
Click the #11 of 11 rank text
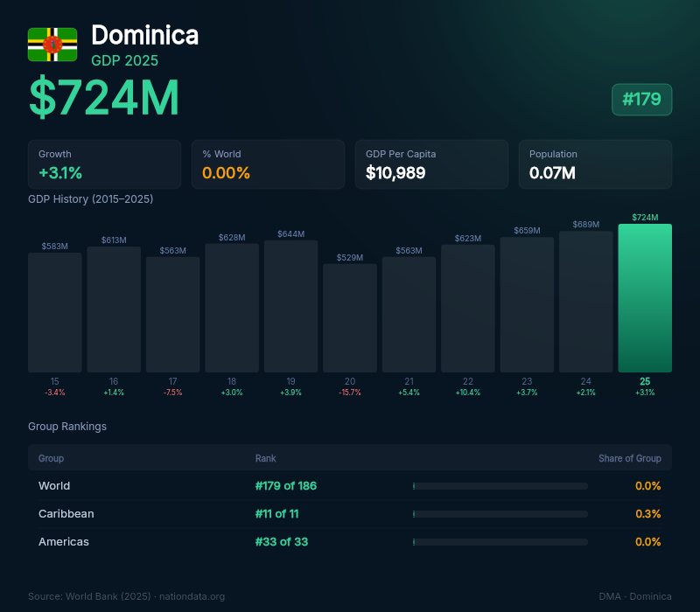point(276,514)
